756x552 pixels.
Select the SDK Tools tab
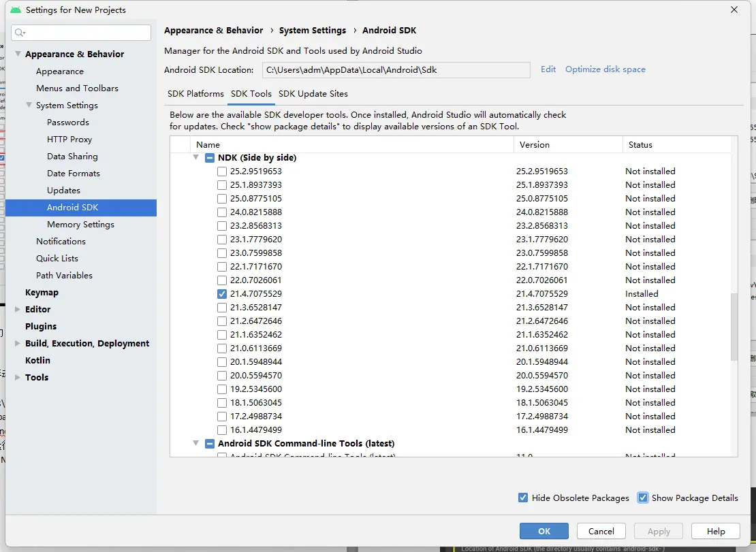(x=251, y=94)
